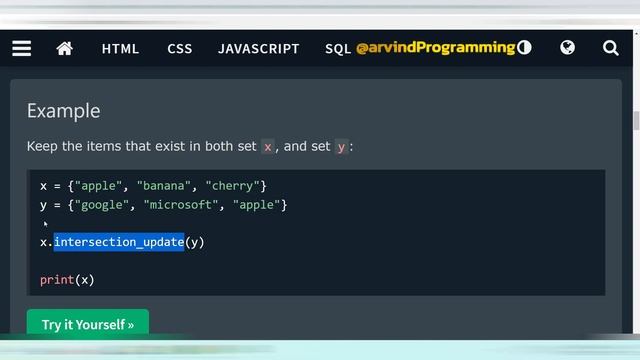Click the Example heading
This screenshot has height=360, width=640.
pos(64,111)
